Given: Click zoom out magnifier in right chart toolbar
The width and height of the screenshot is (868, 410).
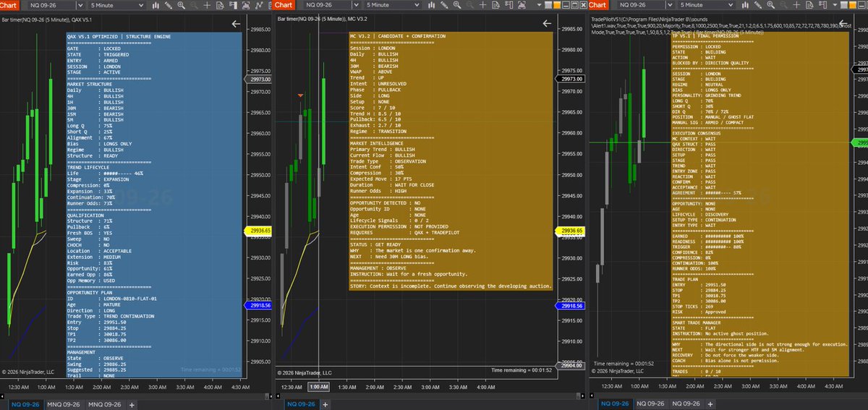Looking at the screenshot, I should [783, 5].
